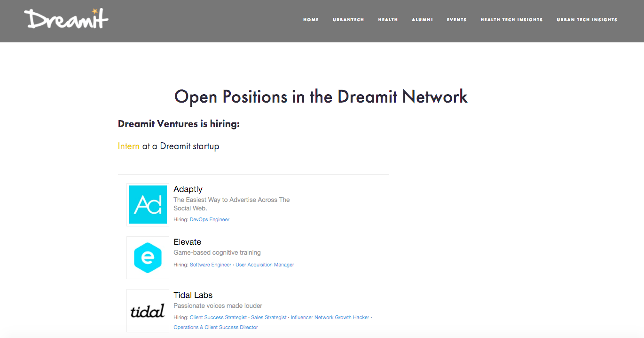This screenshot has width=644, height=338.
Task: Open the Elevate hexagon logo
Action: point(148,258)
